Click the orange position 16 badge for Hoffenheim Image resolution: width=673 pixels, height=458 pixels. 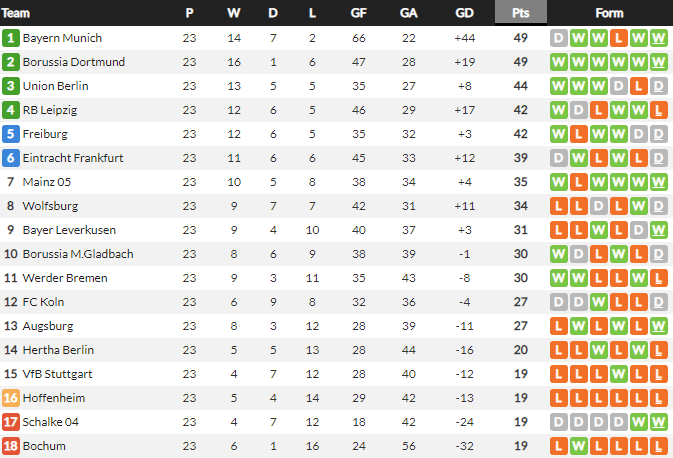coord(11,398)
